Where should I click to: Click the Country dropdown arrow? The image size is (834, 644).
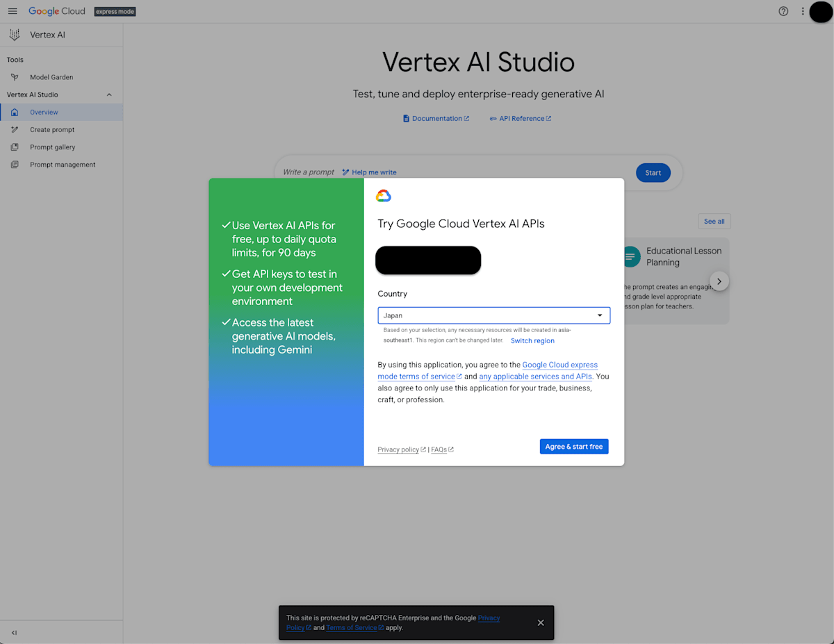600,315
